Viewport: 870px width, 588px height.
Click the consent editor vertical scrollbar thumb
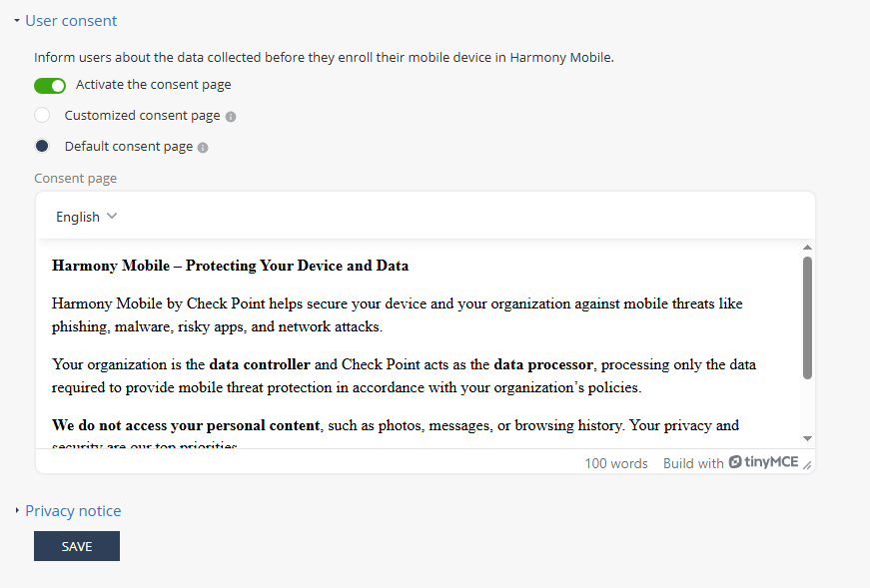[808, 317]
